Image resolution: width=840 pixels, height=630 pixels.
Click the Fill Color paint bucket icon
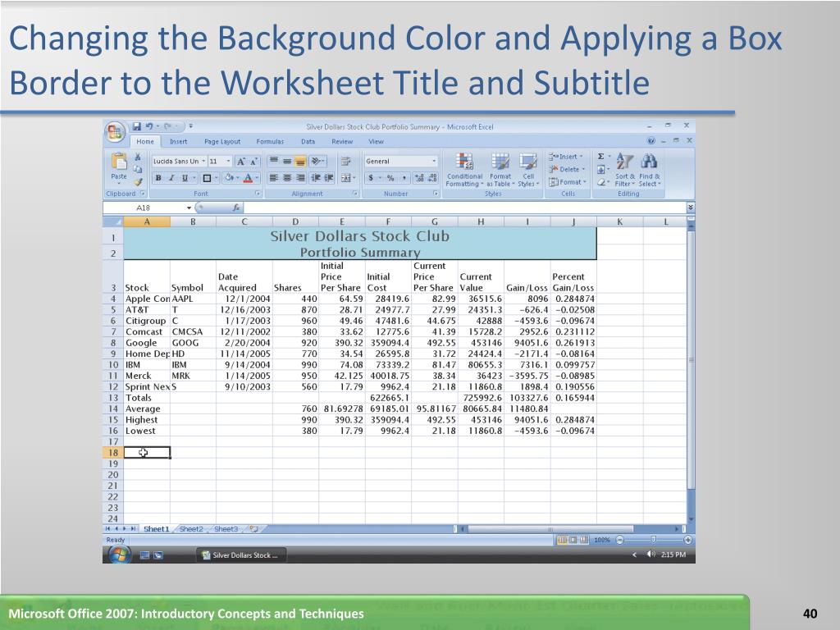tap(230, 178)
